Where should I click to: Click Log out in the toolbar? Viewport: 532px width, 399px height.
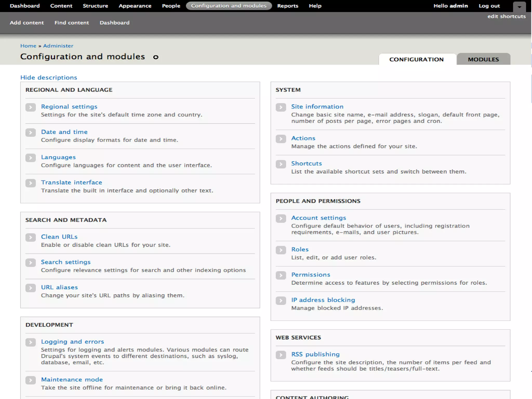[489, 6]
